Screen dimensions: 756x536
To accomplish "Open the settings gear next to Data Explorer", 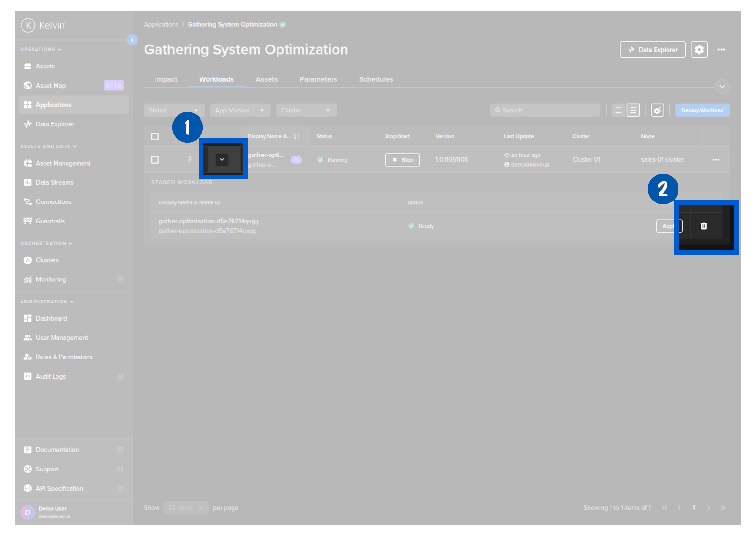I will [699, 50].
